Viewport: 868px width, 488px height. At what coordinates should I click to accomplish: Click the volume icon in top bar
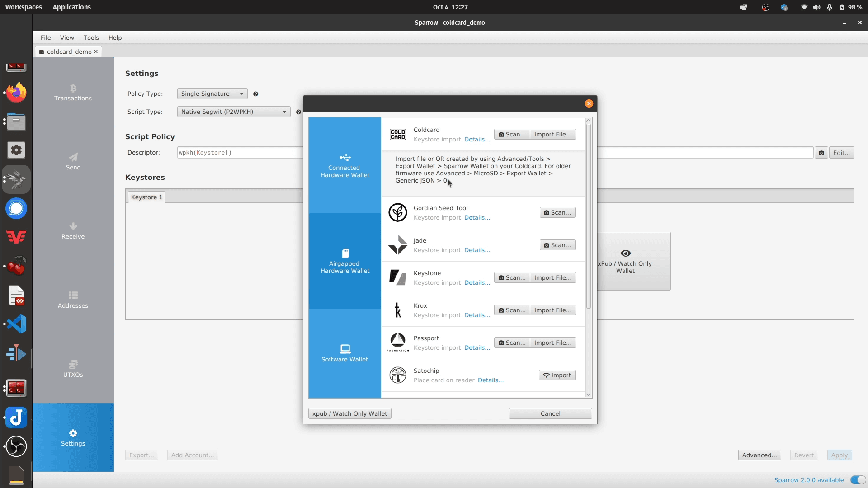[816, 7]
